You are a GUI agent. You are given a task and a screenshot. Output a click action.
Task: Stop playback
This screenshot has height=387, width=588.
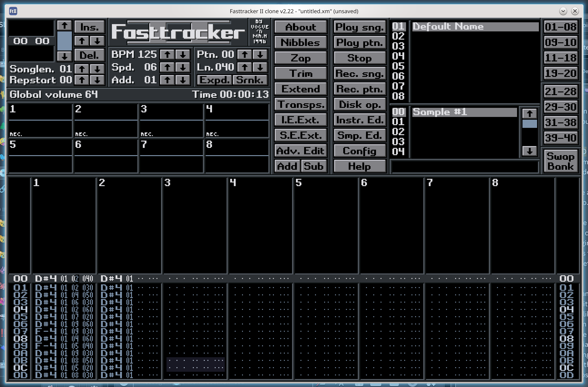point(360,58)
